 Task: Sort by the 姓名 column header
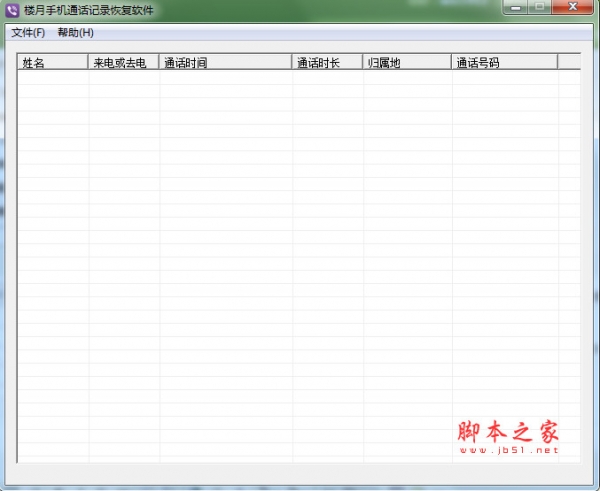coord(53,62)
